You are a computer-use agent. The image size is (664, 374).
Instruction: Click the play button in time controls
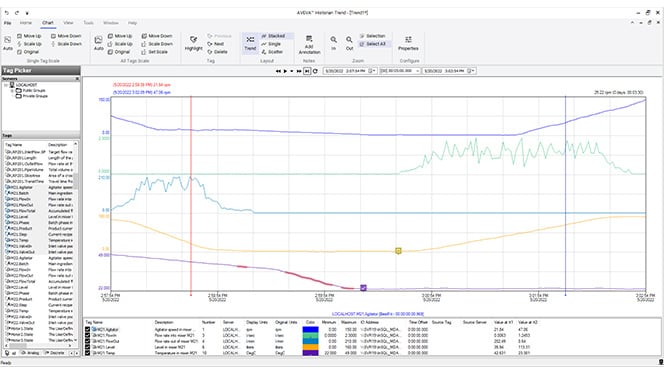coord(285,71)
